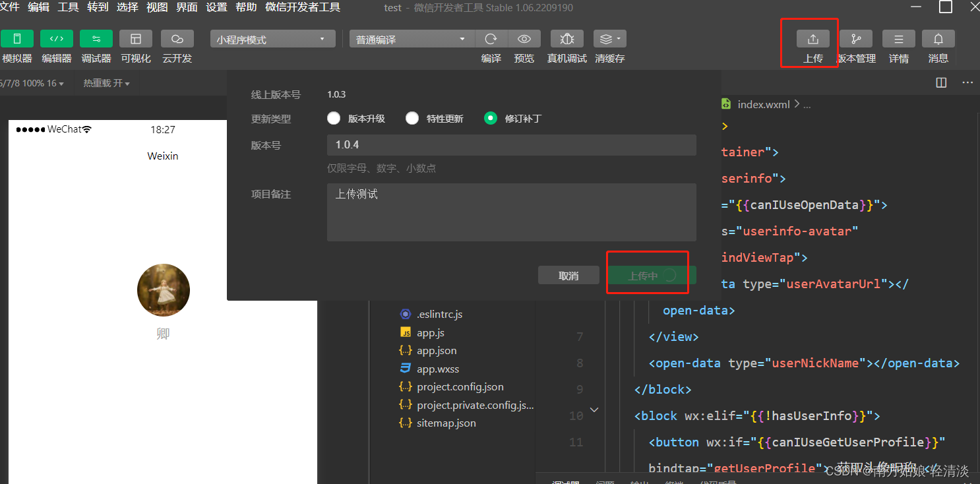Select the 修订补丁 update type
This screenshot has width=980, height=484.
click(x=491, y=118)
